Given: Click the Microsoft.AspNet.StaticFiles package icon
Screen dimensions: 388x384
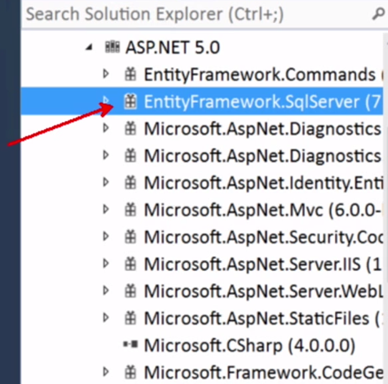Looking at the screenshot, I should pos(130,318).
